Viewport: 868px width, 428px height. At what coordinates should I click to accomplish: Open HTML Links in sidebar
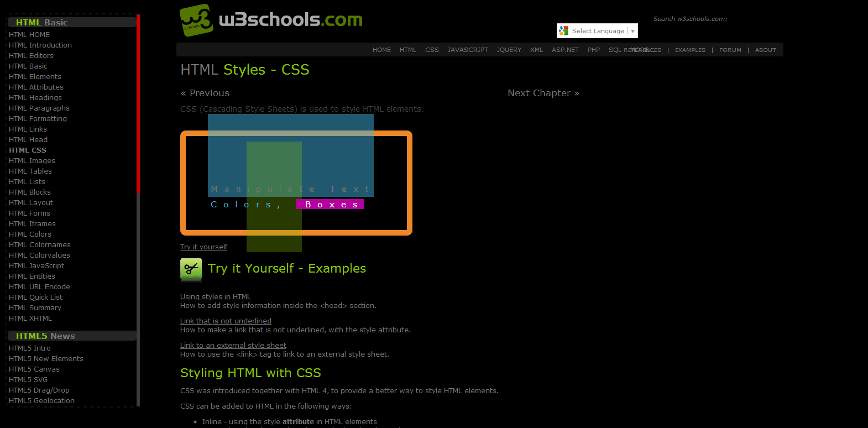28,129
